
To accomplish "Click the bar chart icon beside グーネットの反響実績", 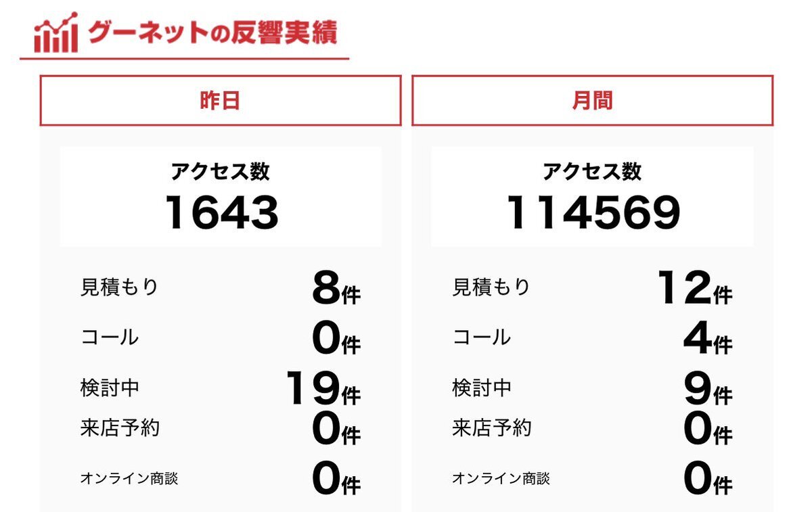I will click(55, 32).
